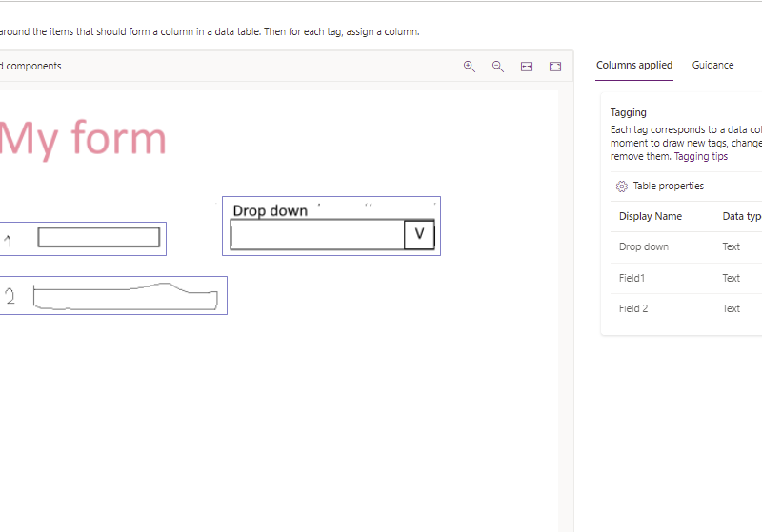Click the Text type for Drop down
762x532 pixels.
click(x=731, y=246)
